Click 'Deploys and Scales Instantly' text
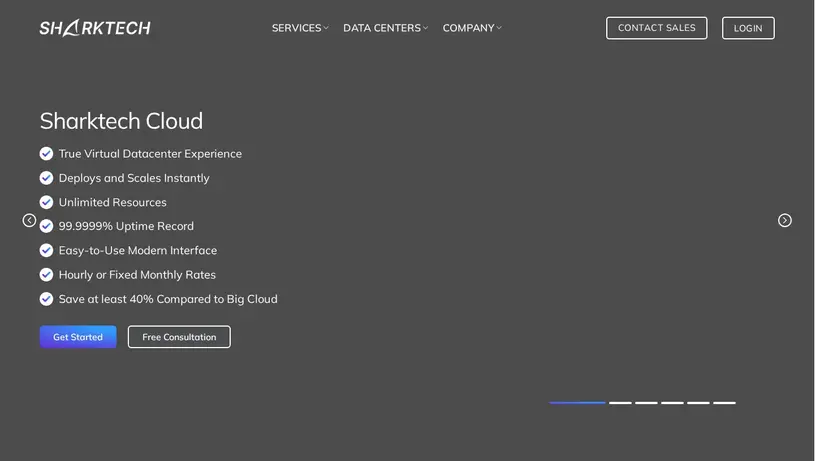Viewport: 820px width, 461px height. [134, 178]
